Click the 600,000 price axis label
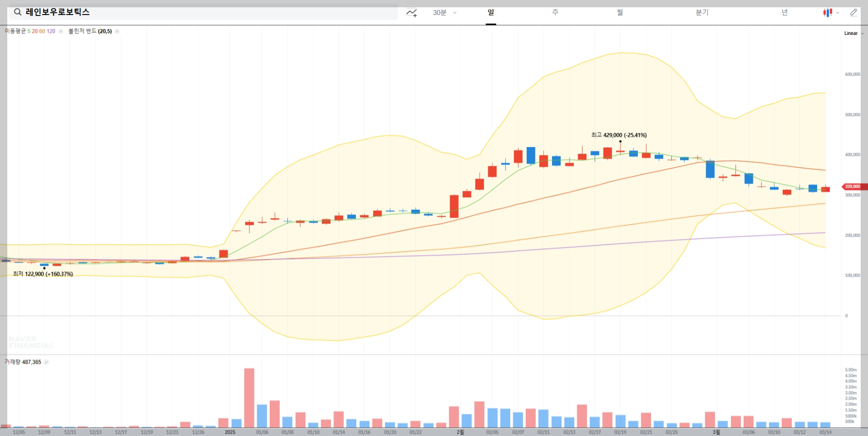 tap(852, 75)
